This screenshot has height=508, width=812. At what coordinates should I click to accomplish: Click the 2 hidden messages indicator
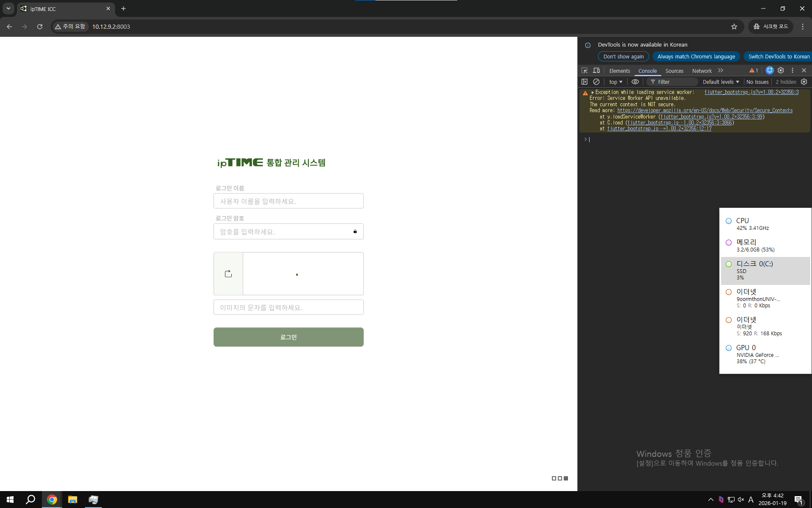pyautogui.click(x=786, y=82)
